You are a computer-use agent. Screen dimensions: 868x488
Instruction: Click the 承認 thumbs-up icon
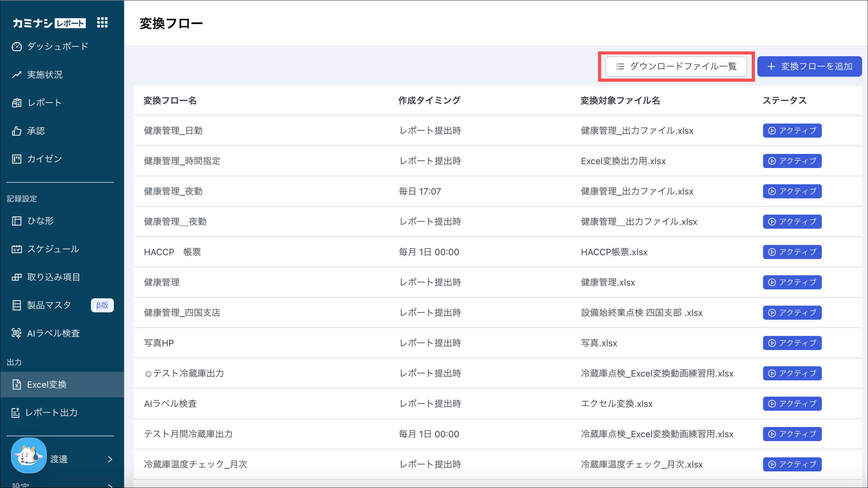(x=17, y=131)
